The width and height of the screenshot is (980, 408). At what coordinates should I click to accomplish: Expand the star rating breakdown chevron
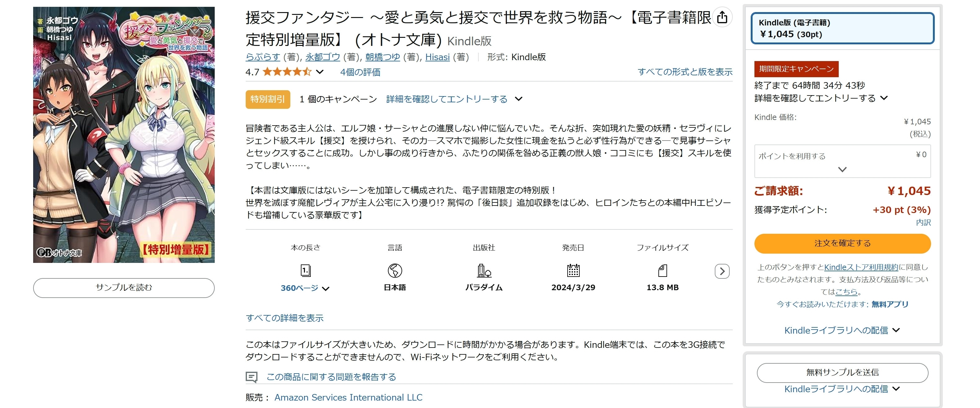(320, 72)
